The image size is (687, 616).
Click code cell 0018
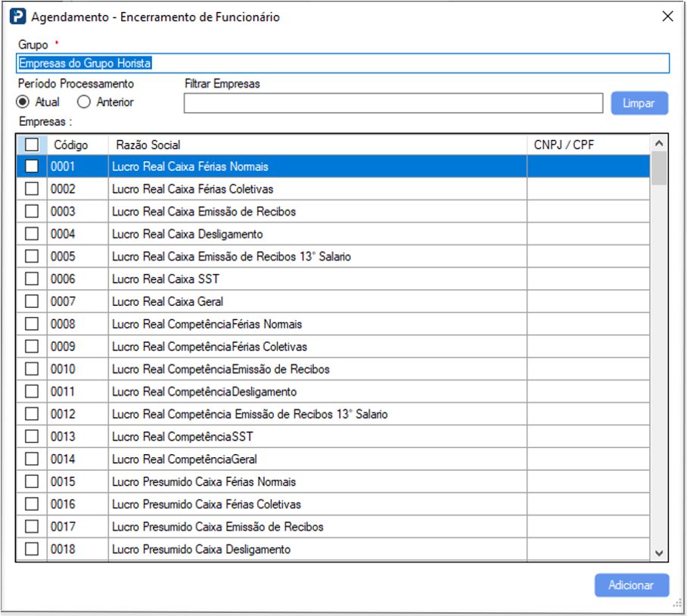(x=77, y=549)
